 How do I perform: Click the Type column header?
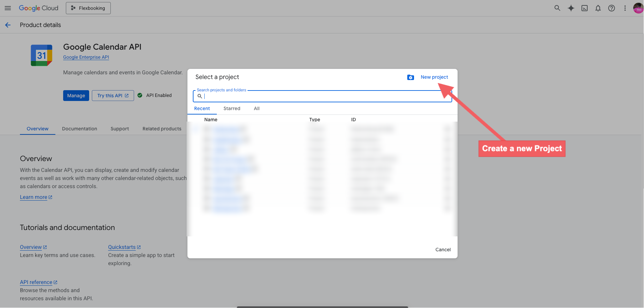(315, 120)
